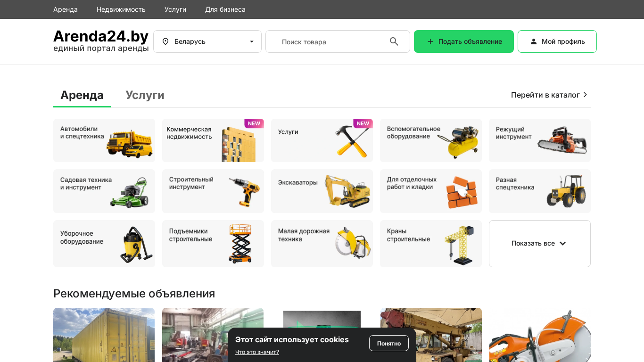Open Мой профиль button
Image resolution: width=644 pixels, height=362 pixels.
(557, 41)
